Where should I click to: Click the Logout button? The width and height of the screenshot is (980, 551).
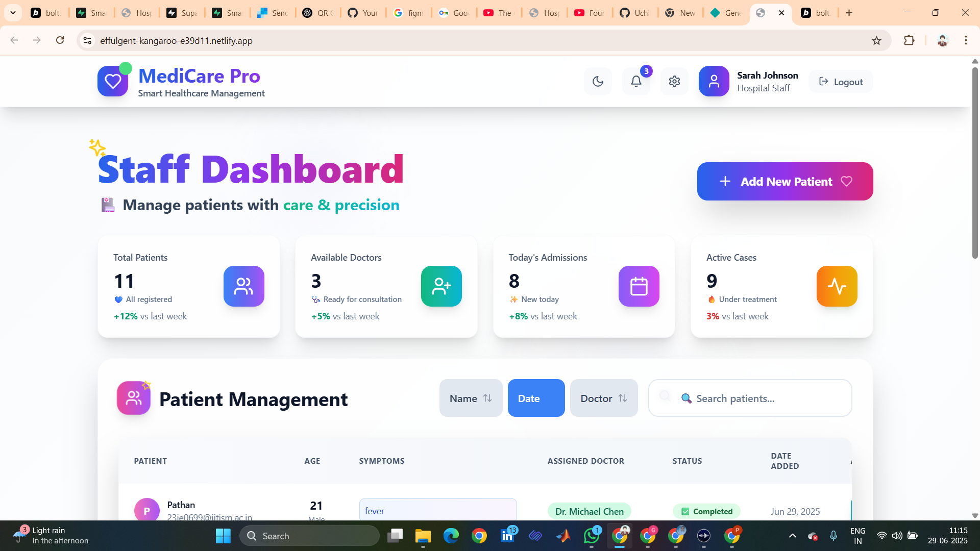click(x=841, y=82)
